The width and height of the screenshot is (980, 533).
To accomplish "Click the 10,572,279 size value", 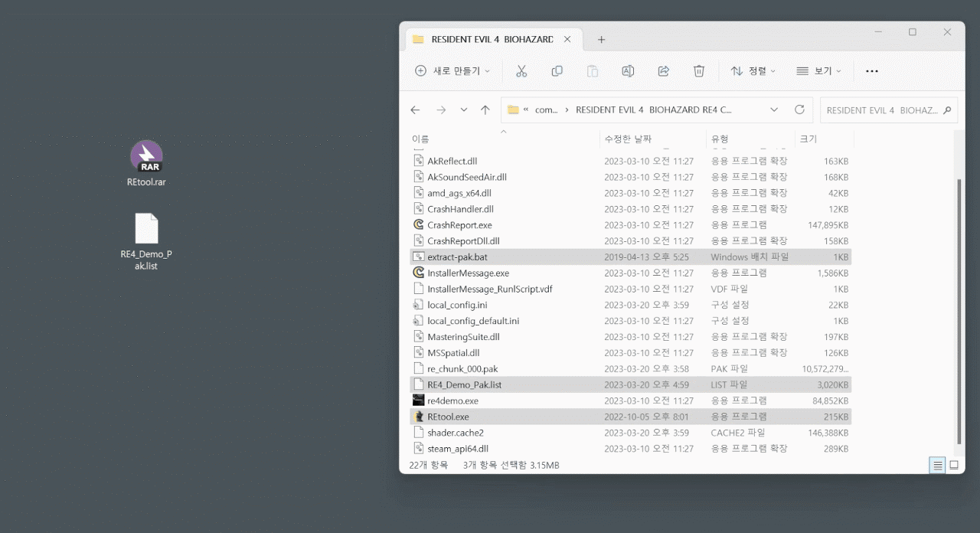I will click(x=825, y=369).
